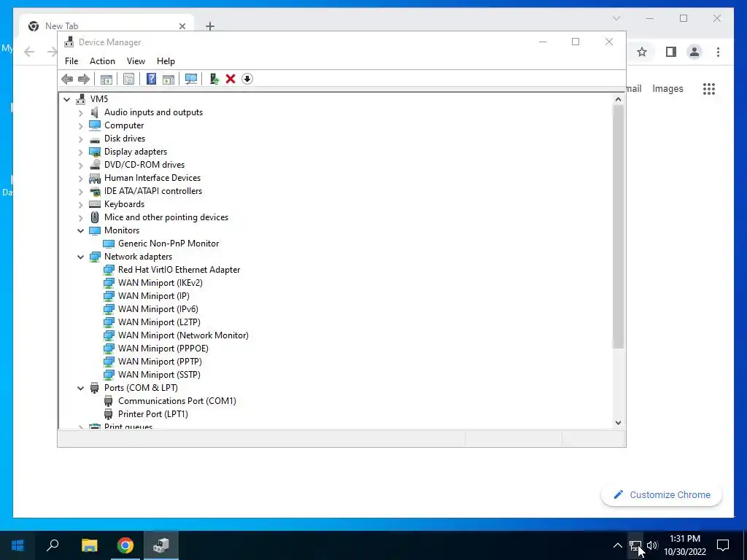Viewport: 747px width, 560px height.
Task: Close the New Tab tab in Chrome
Action: [x=182, y=26]
